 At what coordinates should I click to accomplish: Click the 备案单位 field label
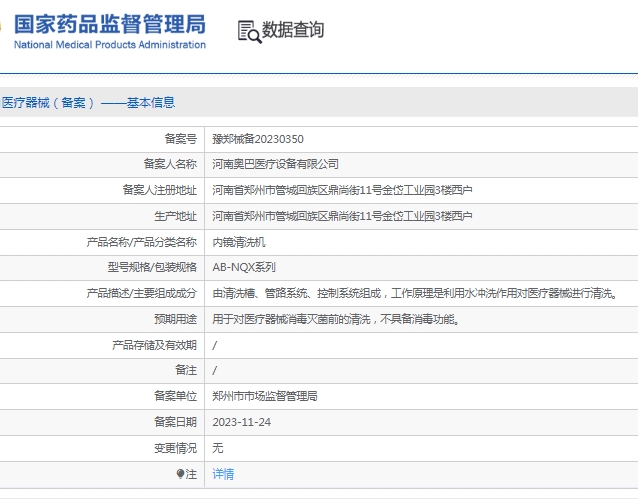click(x=175, y=396)
